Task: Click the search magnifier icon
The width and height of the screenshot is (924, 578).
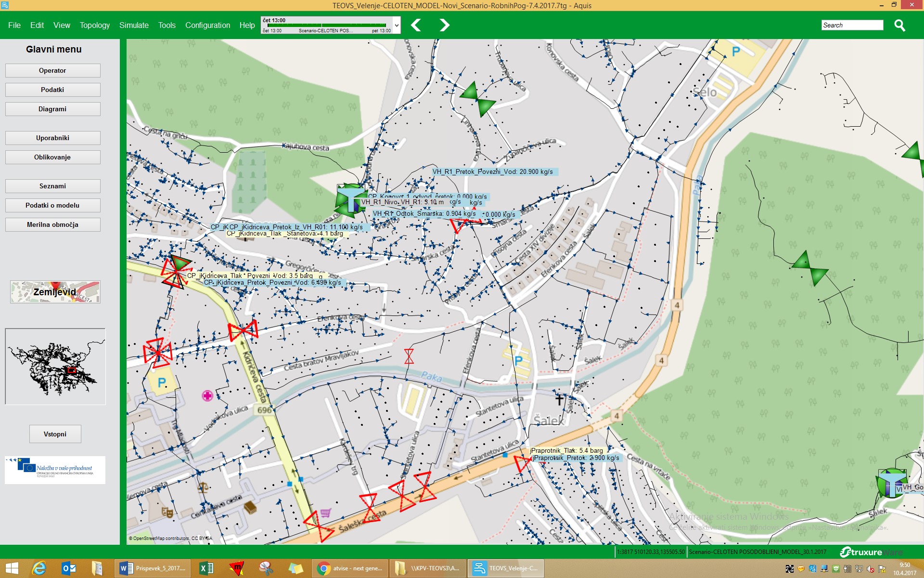Action: pyautogui.click(x=899, y=25)
